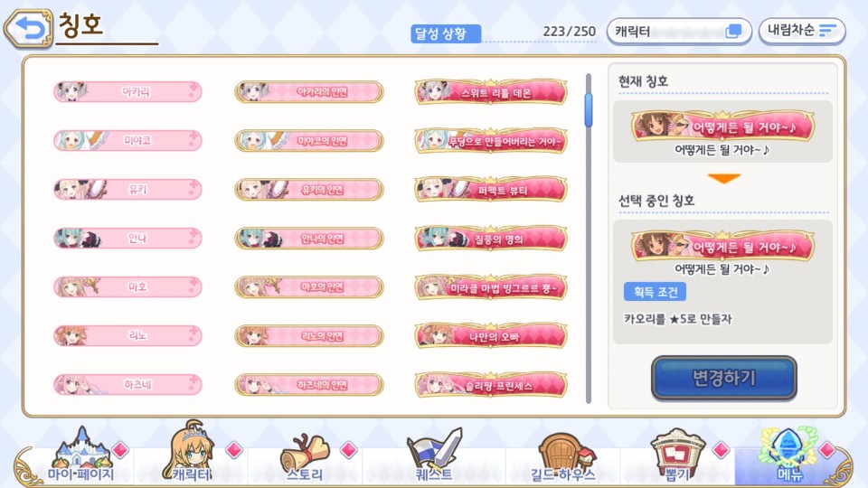Open the 캐릭터 filter dropdown
The height and width of the screenshot is (488, 868).
[679, 31]
